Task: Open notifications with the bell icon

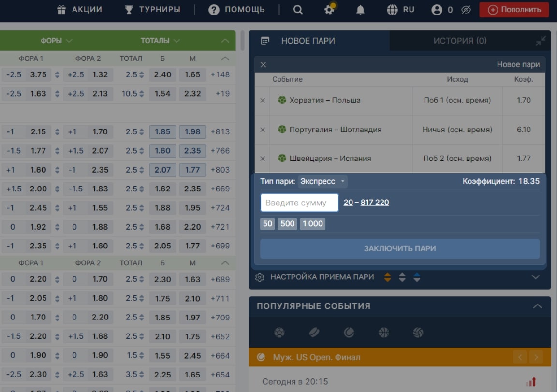Action: (360, 10)
